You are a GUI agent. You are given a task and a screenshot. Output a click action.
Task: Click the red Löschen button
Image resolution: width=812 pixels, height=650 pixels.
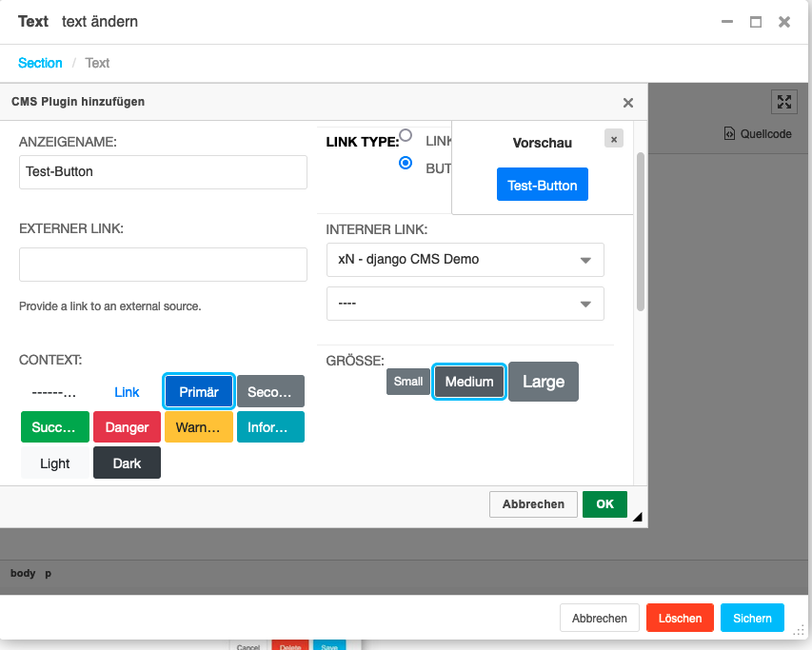coord(680,618)
